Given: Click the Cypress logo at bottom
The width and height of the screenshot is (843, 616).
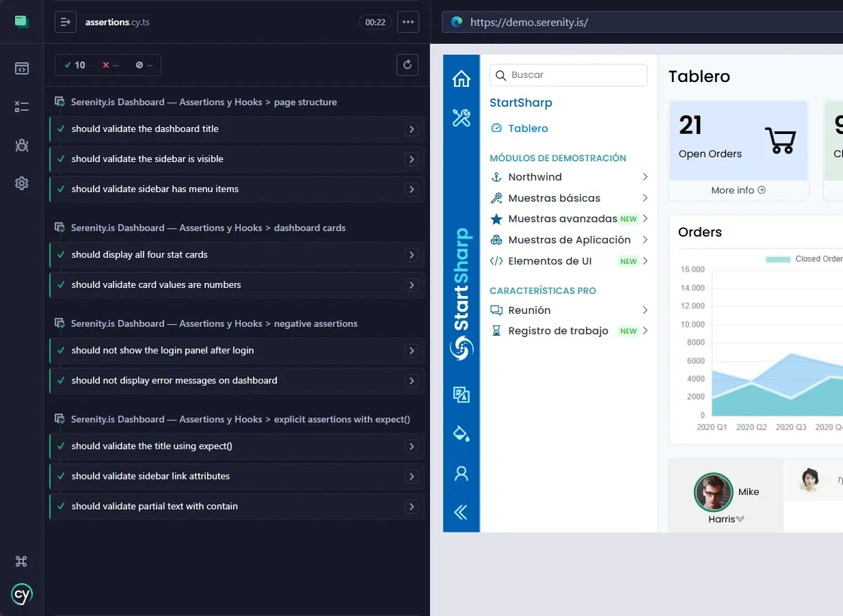Looking at the screenshot, I should click(22, 594).
